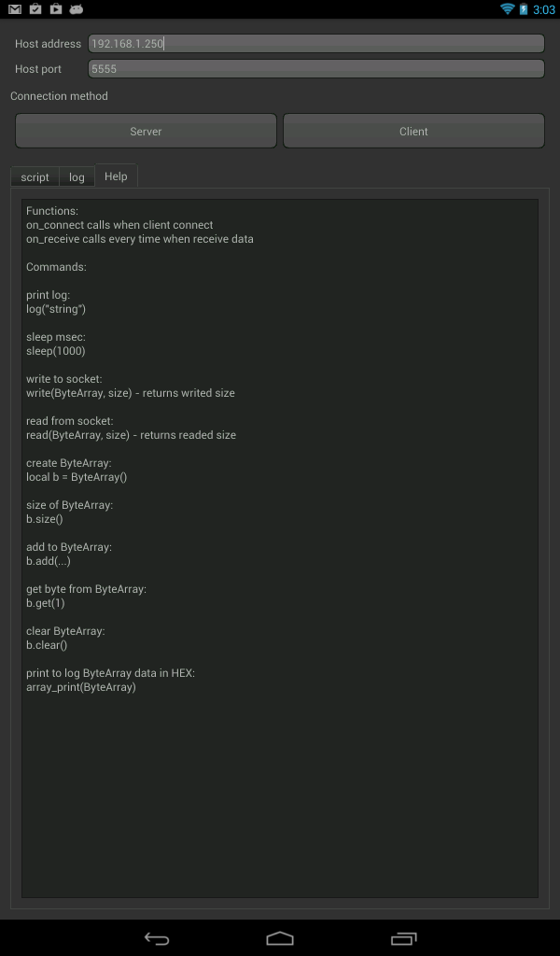The image size is (560, 956).
Task: Tap the Host address label
Action: point(48,44)
